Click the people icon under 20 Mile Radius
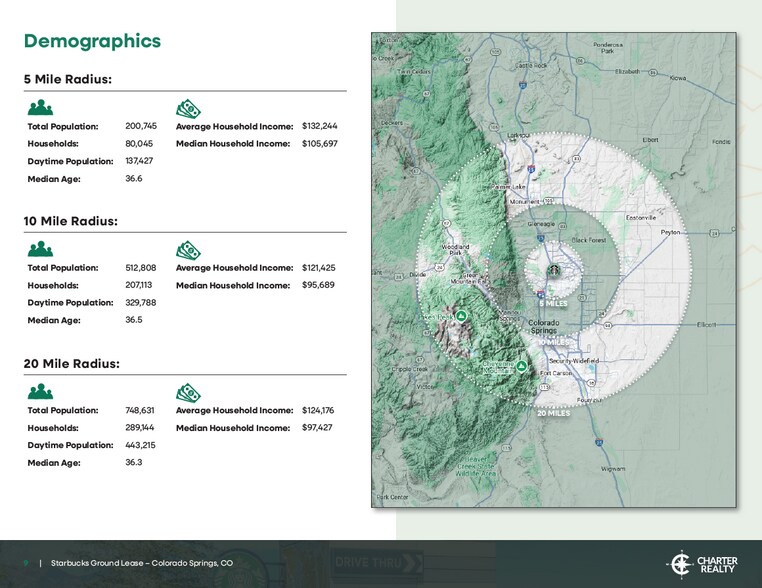762x588 pixels. [40, 391]
